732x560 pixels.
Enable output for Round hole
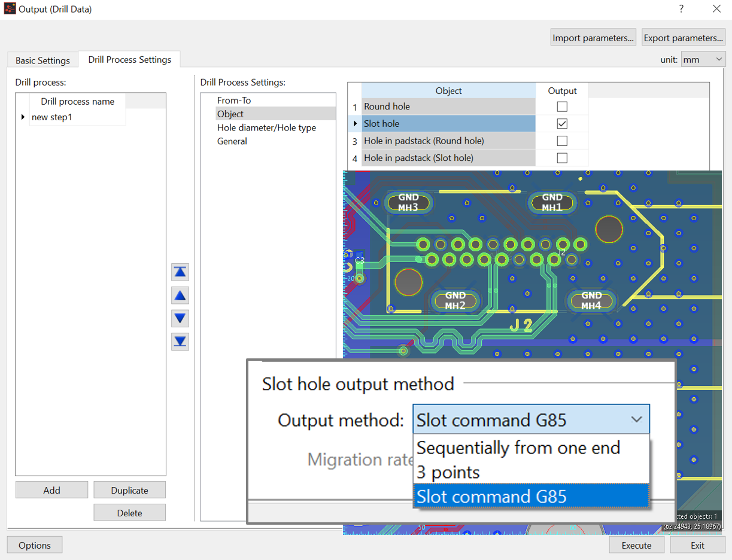[x=562, y=106]
